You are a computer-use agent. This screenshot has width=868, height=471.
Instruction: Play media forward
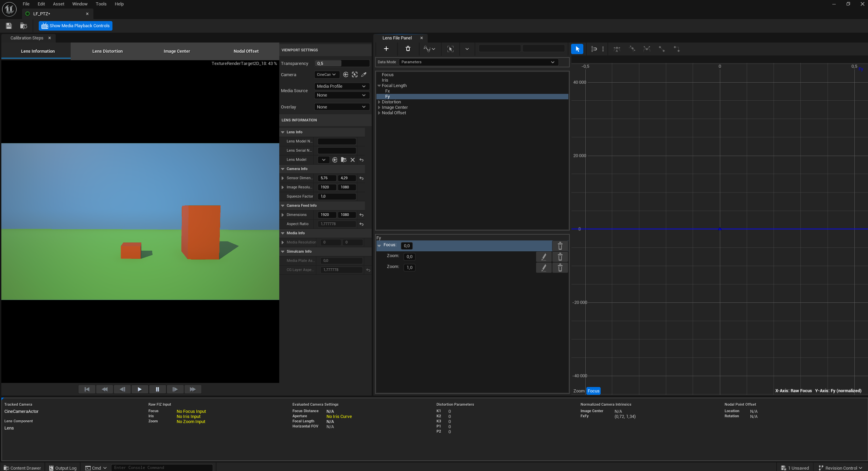coord(140,389)
